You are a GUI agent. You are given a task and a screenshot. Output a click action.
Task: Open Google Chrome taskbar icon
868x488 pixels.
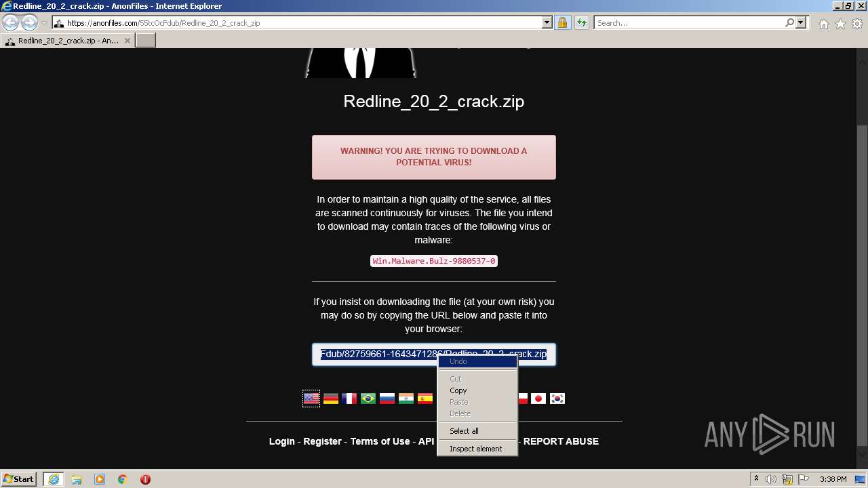coord(123,479)
